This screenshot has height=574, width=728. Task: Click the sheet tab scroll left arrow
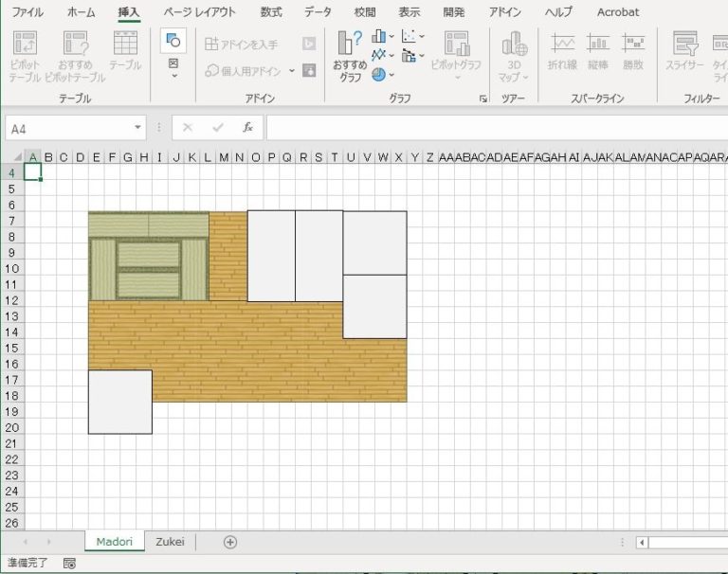(x=25, y=542)
